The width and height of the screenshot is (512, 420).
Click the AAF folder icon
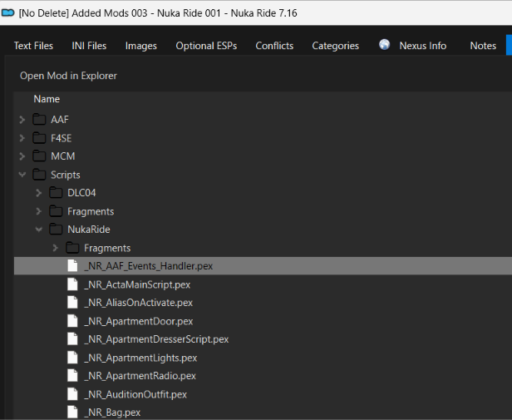(39, 119)
